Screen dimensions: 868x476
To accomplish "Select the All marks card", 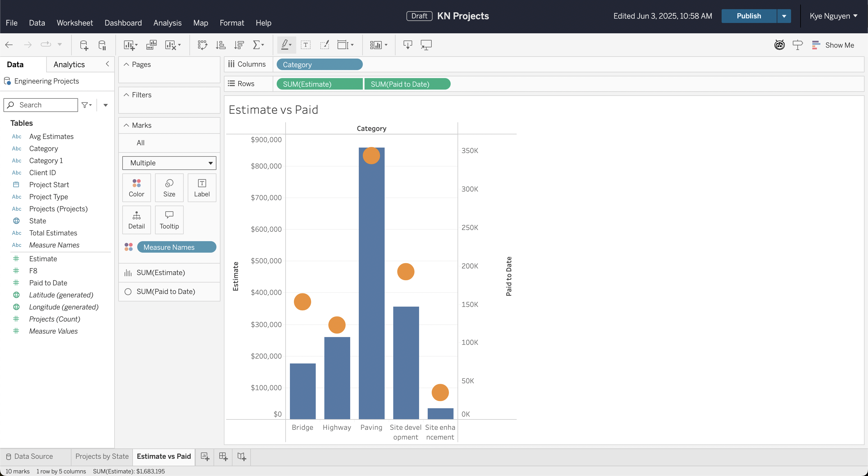I will pyautogui.click(x=141, y=143).
